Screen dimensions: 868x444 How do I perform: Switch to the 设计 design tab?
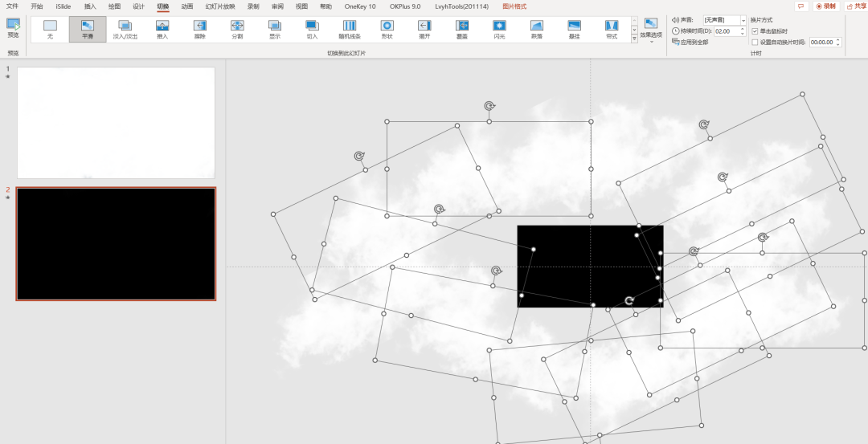click(x=138, y=6)
